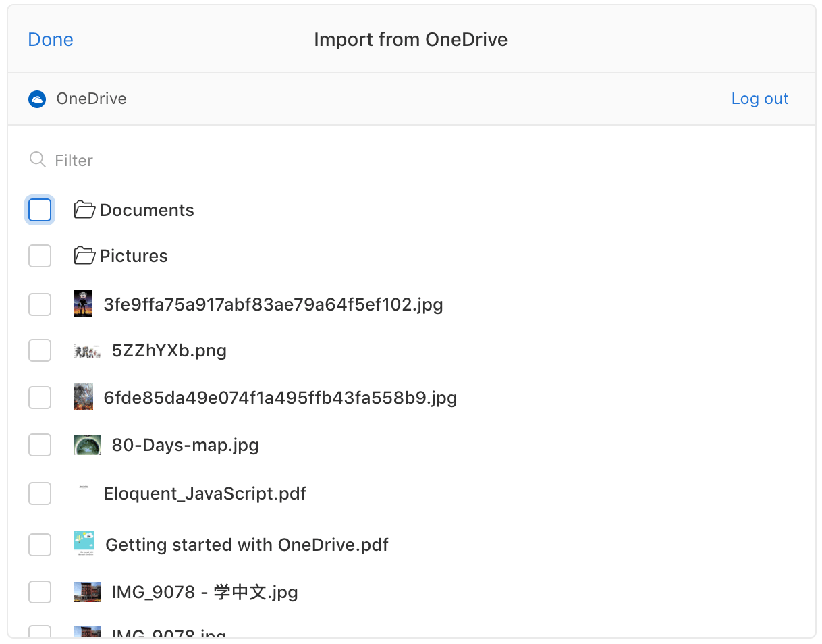Image resolution: width=822 pixels, height=644 pixels.
Task: Tick the 5ZZhYXb.png checkbox
Action: tap(40, 350)
